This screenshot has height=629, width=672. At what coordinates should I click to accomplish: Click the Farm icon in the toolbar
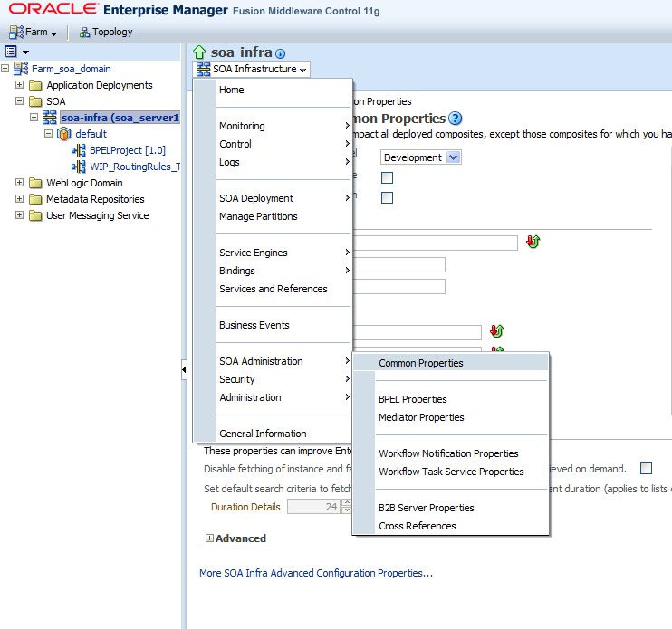point(16,32)
